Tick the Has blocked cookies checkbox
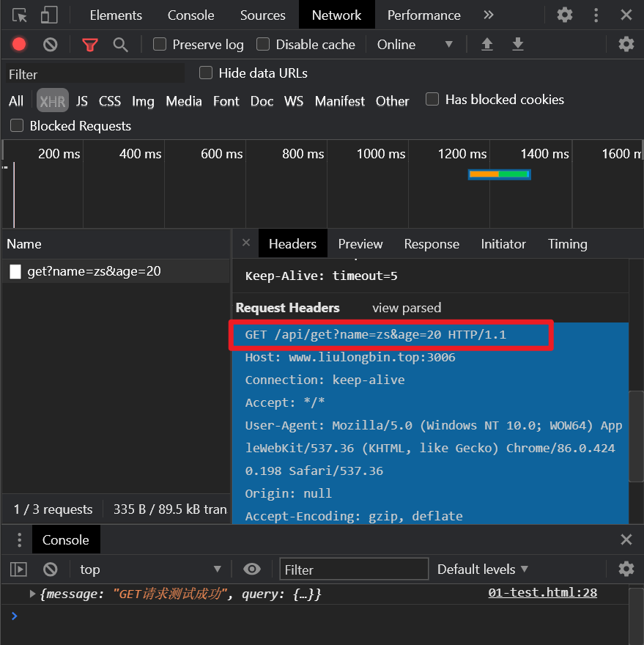Viewport: 644px width, 645px height. (x=432, y=99)
